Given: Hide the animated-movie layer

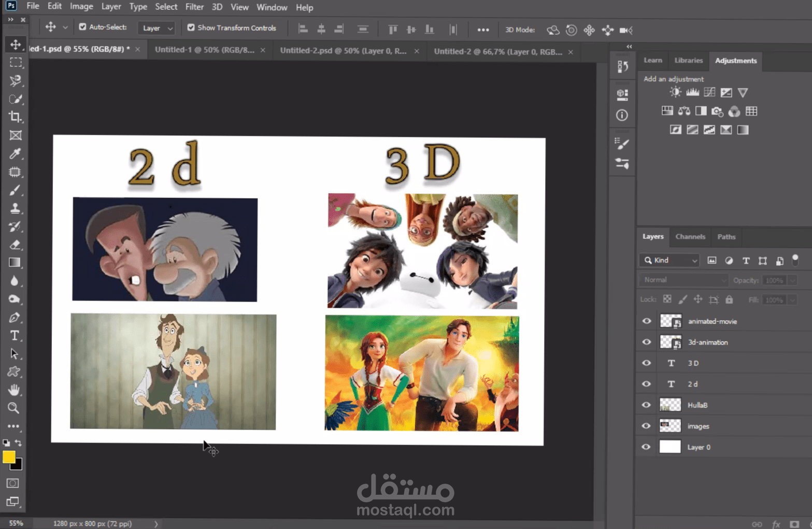Looking at the screenshot, I should point(646,321).
